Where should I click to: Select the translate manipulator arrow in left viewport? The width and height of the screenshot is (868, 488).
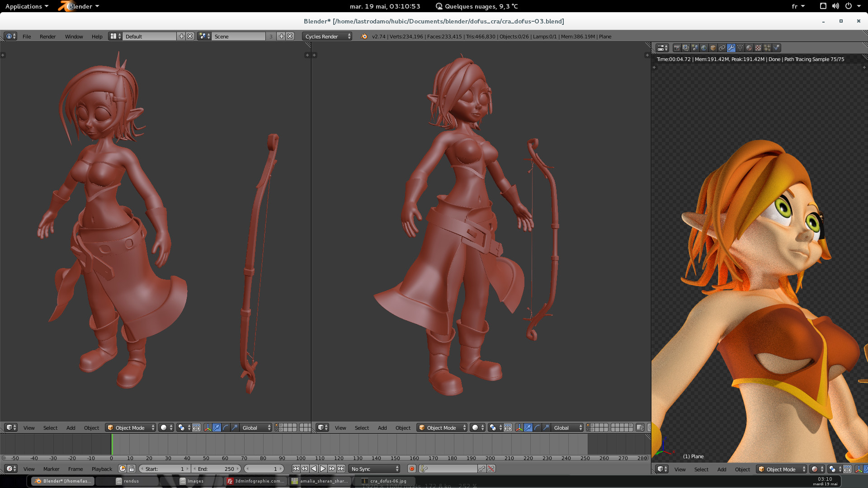coord(217,427)
